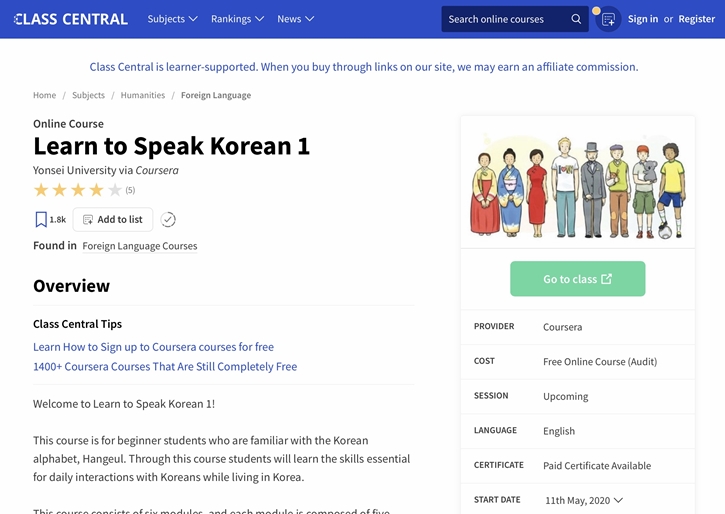This screenshot has width=725, height=514.
Task: Click the Add to list button
Action: (113, 220)
